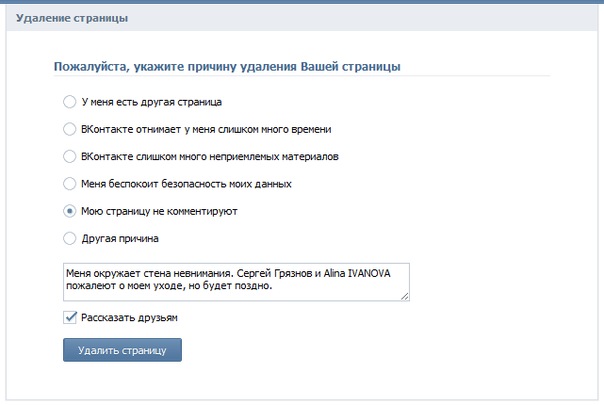
Task: Pick radio circle beside 'Меня беспокоит безопасность'
Action: [69, 184]
